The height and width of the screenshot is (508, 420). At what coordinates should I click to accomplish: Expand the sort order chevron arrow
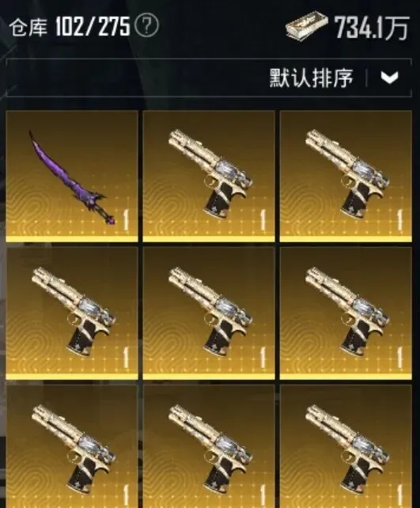[x=389, y=78]
